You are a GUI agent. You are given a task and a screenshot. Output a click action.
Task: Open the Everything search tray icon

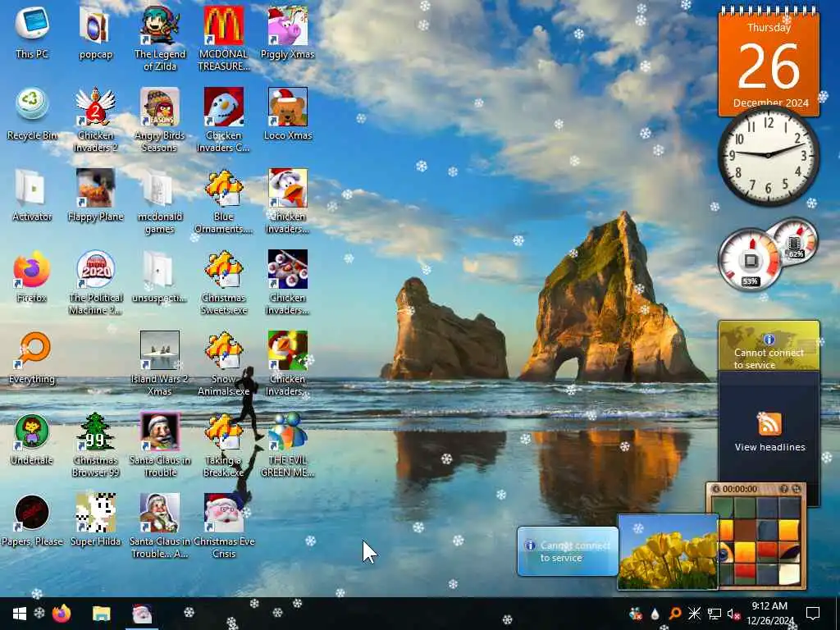click(x=674, y=614)
